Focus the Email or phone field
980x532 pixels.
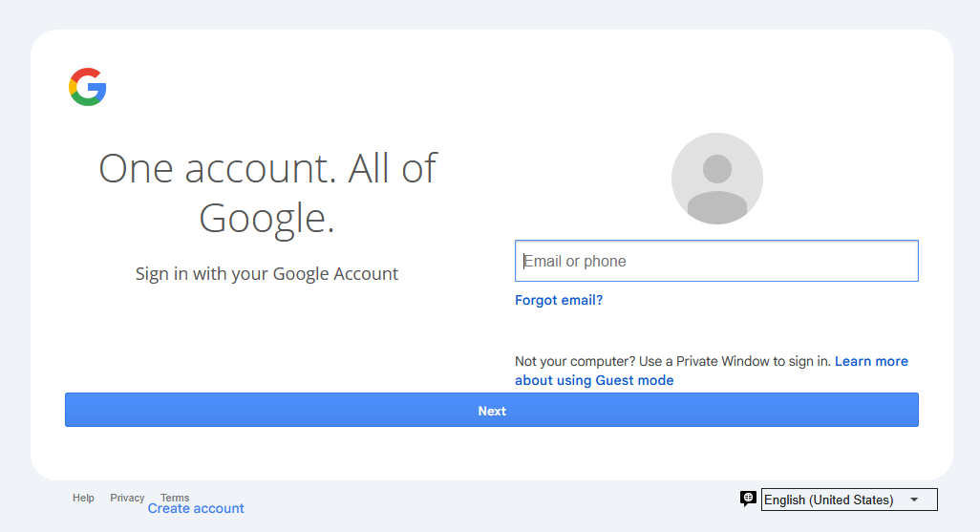pos(716,261)
